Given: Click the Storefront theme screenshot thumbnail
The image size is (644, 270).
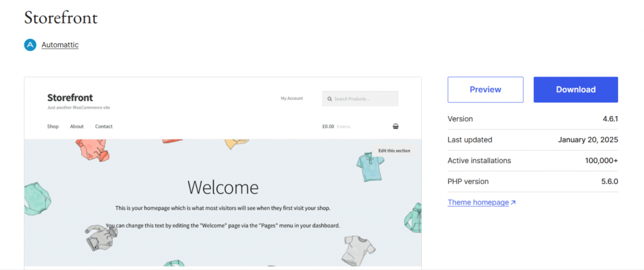Looking at the screenshot, I should [x=223, y=172].
